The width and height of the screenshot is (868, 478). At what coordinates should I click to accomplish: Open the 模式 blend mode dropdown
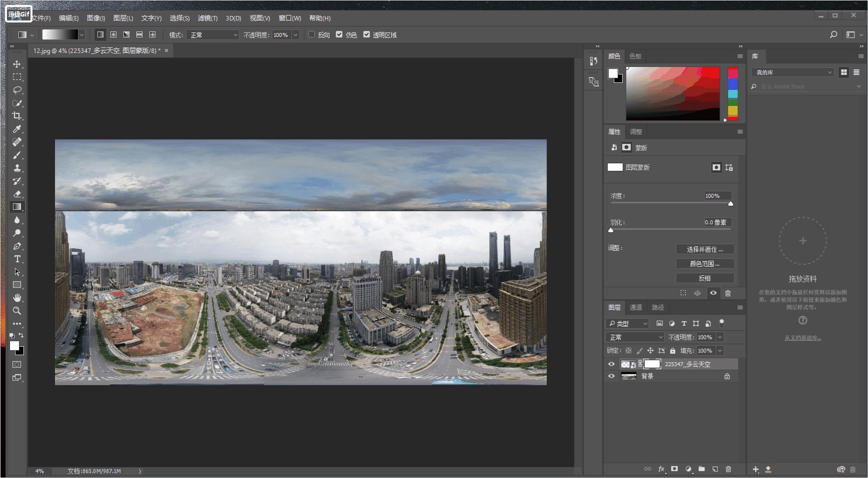tap(213, 35)
